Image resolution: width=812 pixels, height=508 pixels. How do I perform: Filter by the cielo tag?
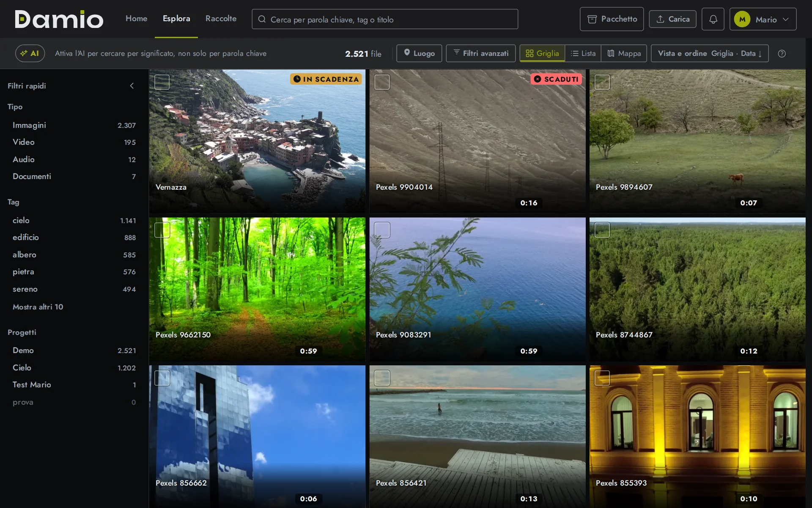click(74, 221)
